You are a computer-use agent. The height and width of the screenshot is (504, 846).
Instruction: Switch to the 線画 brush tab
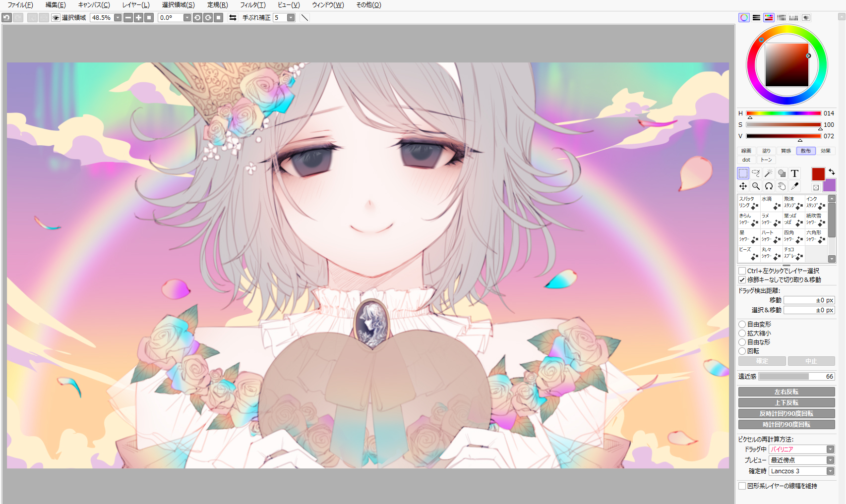[746, 151]
